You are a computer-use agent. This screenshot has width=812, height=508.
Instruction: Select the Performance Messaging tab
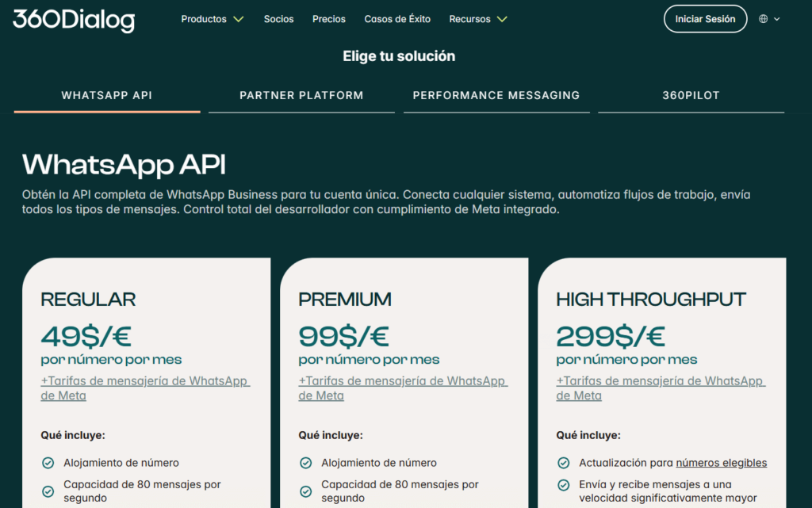(x=496, y=95)
